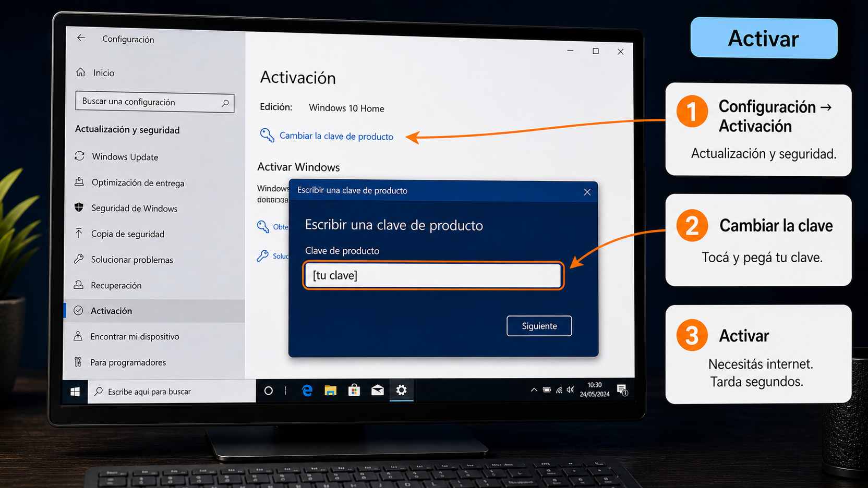
Task: Open the notification center icon
Action: (x=622, y=390)
